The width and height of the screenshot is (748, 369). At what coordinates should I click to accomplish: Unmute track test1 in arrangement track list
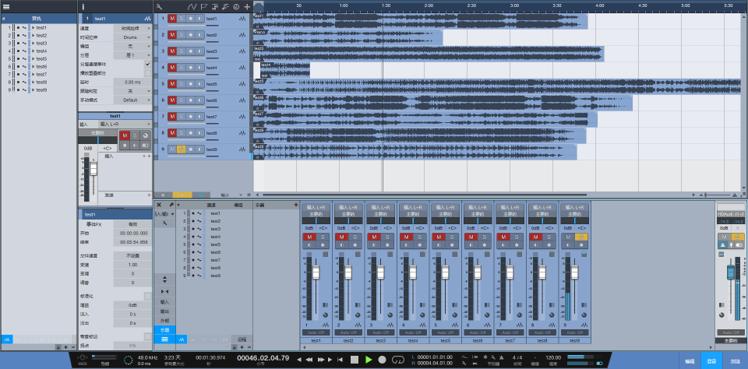point(172,19)
